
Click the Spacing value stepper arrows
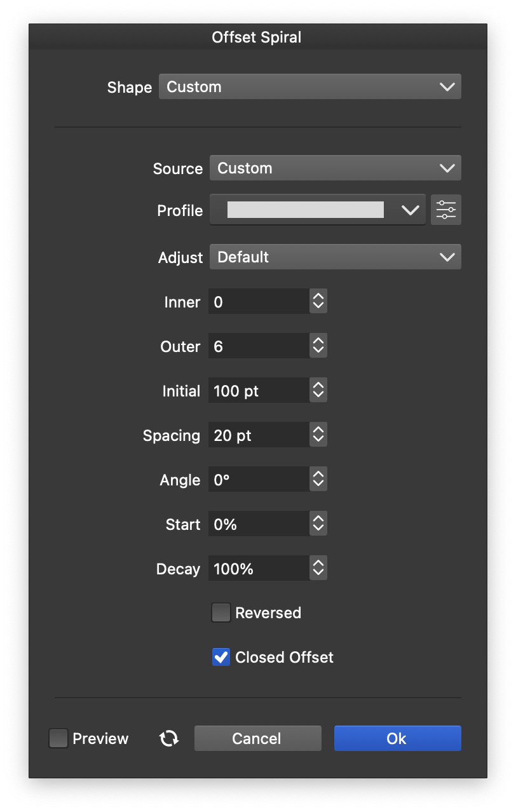point(318,435)
